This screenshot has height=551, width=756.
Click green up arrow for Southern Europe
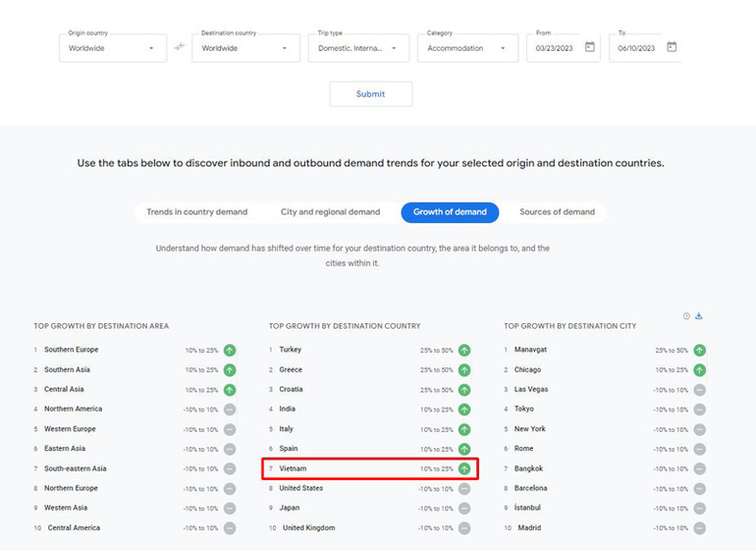tap(230, 350)
